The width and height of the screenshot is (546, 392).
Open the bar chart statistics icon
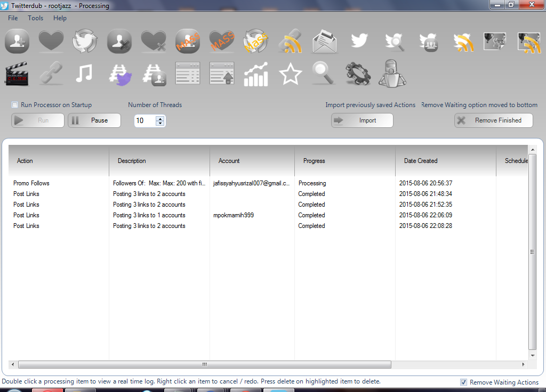(256, 74)
